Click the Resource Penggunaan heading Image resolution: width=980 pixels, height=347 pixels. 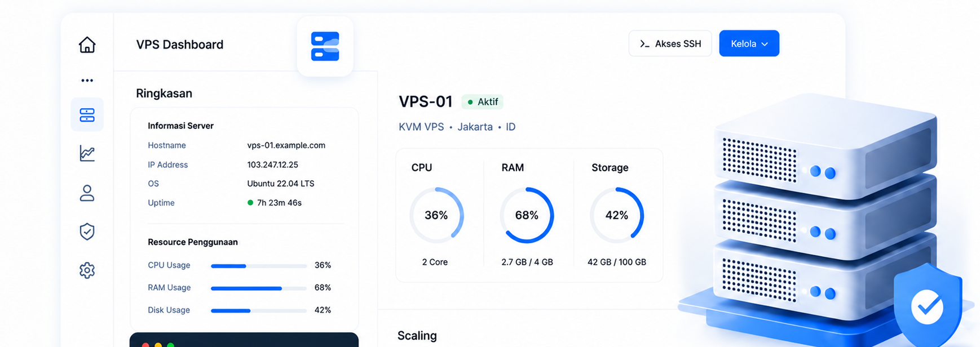click(193, 242)
